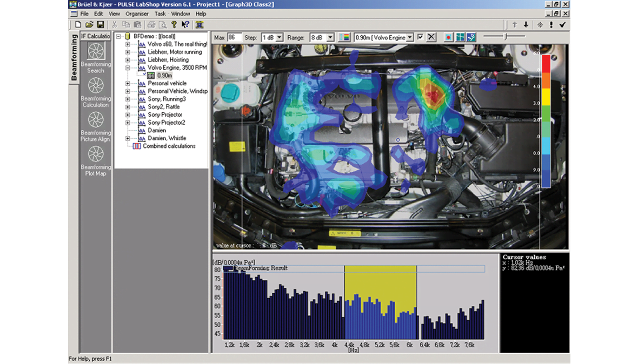Open the Task menu
This screenshot has height=364, width=638.
click(x=160, y=14)
